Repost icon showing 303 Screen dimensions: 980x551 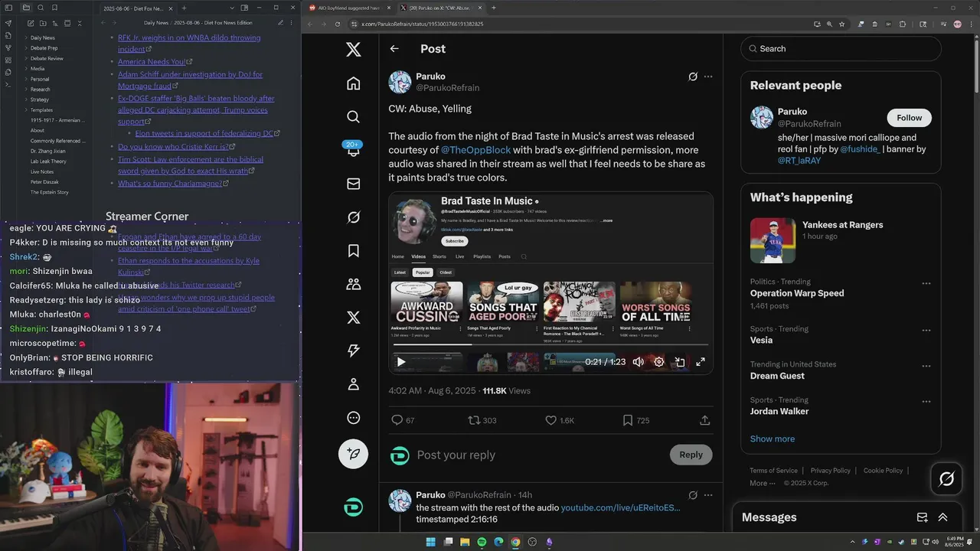click(482, 420)
